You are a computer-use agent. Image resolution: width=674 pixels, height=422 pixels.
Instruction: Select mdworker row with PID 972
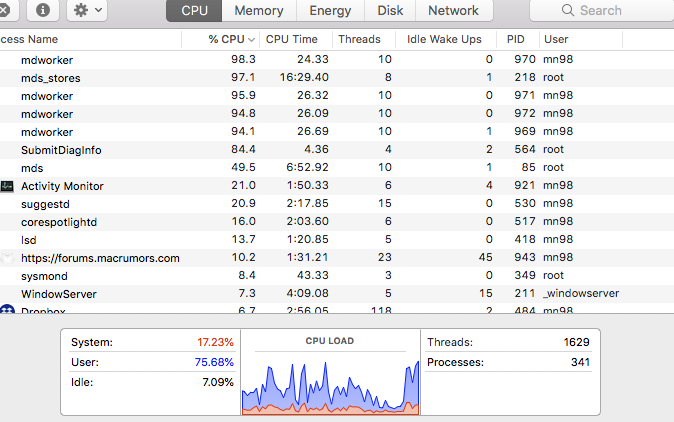(x=337, y=114)
